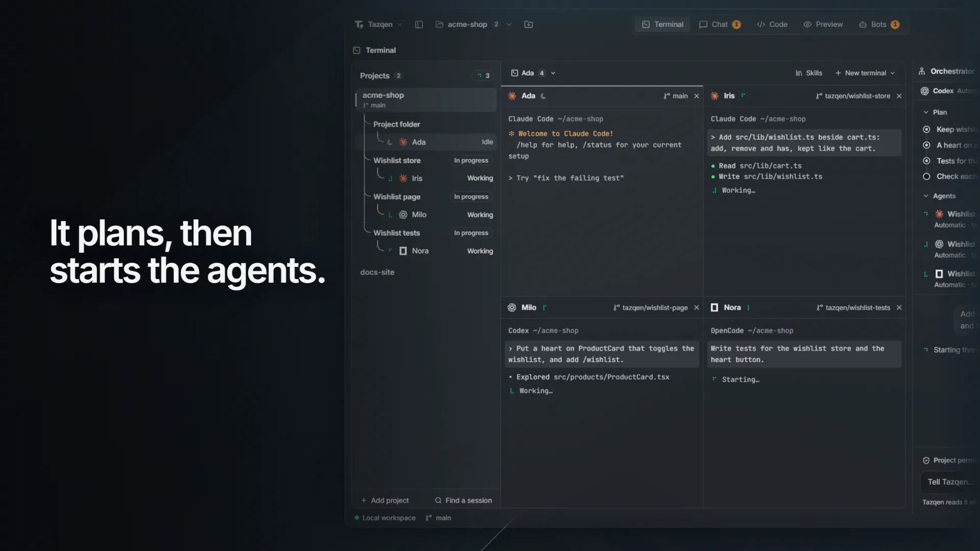Select the docs-site project

377,272
